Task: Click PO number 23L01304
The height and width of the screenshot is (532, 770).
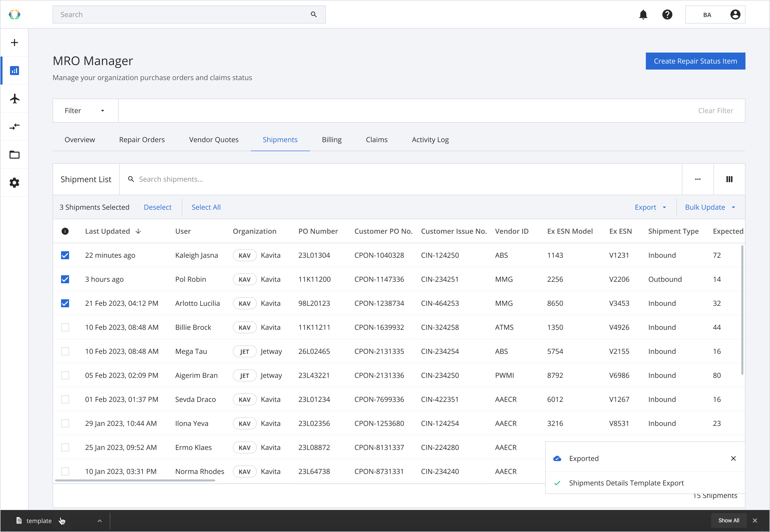Action: click(x=314, y=255)
